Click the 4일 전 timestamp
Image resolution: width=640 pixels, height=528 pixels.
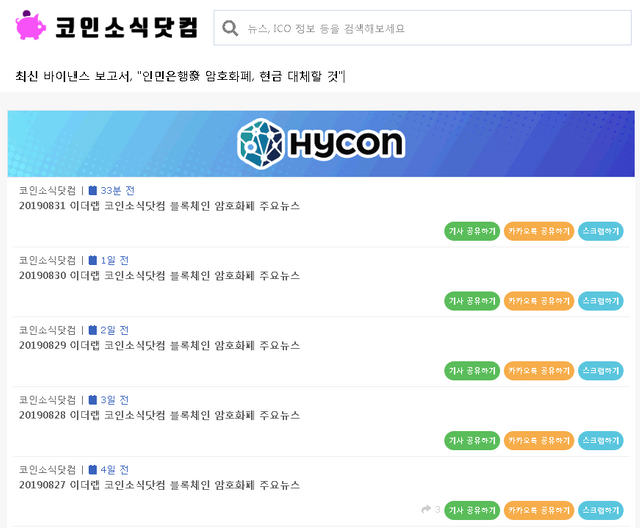tap(115, 470)
